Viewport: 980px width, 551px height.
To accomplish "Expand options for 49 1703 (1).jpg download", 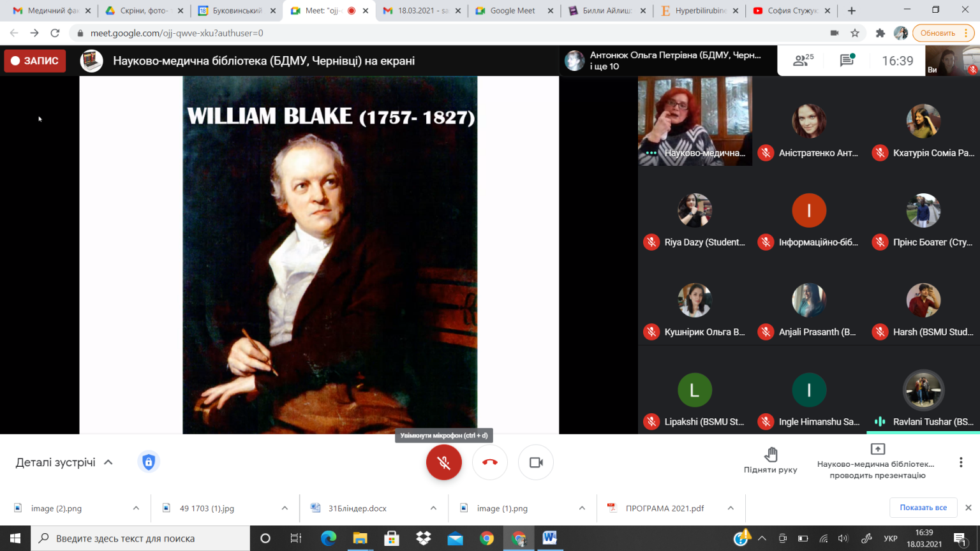I will click(x=285, y=508).
